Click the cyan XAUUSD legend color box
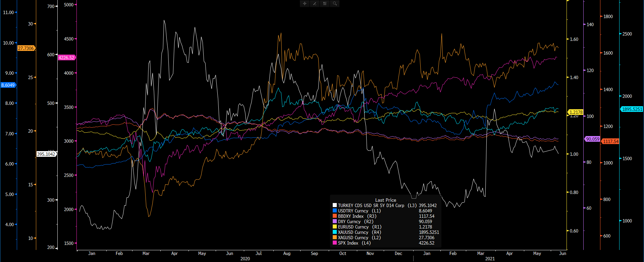The image size is (644, 262). (x=335, y=232)
